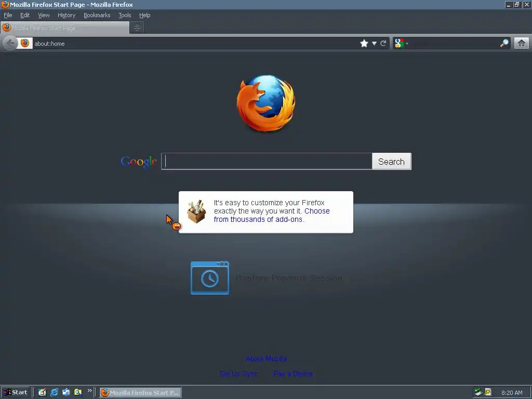
Task: Click the second system tray icon
Action: click(x=488, y=392)
